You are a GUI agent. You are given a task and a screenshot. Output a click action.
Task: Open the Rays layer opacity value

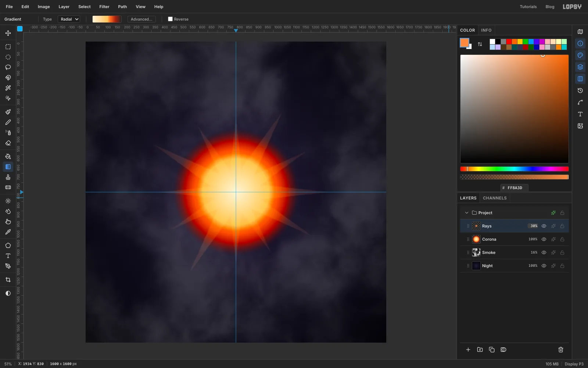tap(534, 226)
